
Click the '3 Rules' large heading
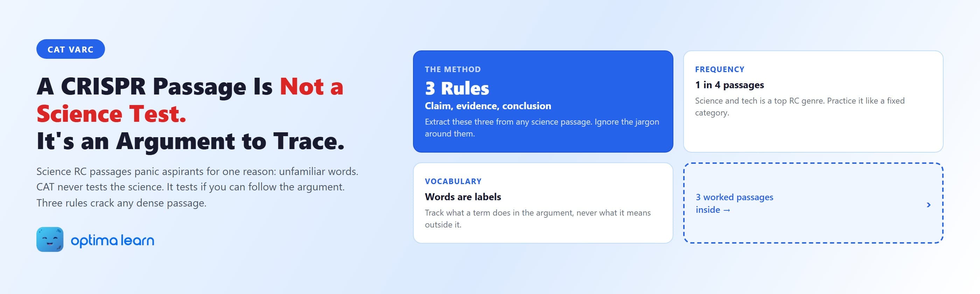click(x=457, y=88)
